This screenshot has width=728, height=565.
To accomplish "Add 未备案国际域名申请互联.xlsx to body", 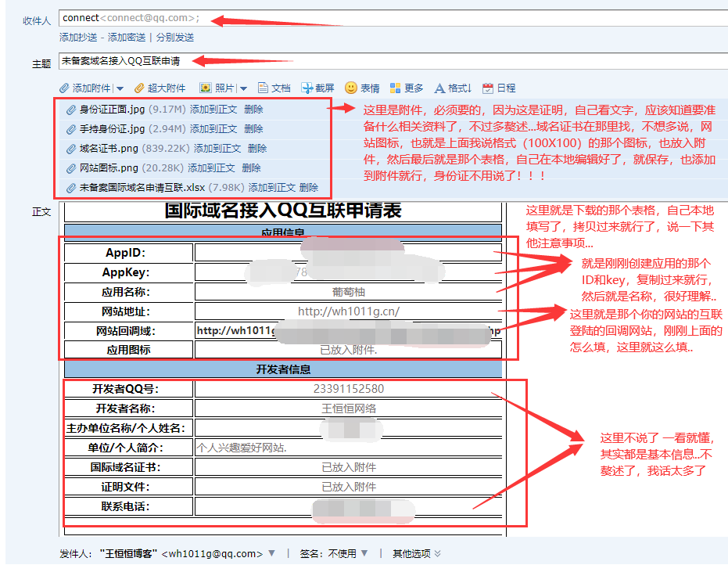I will pos(272,188).
